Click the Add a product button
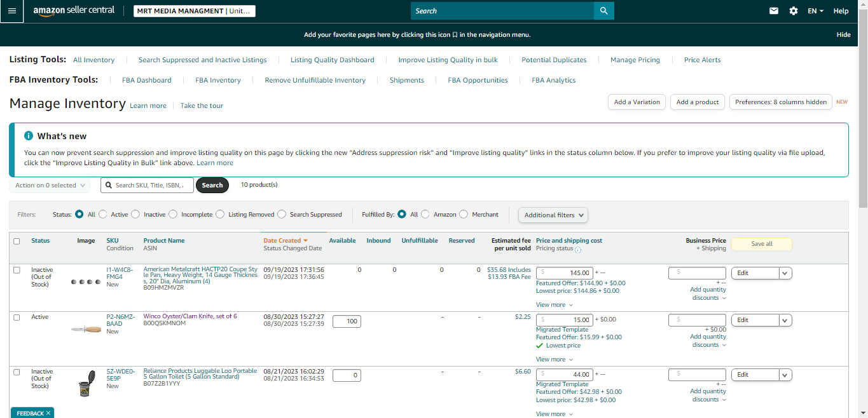Viewport: 868px width, 418px height. [698, 102]
